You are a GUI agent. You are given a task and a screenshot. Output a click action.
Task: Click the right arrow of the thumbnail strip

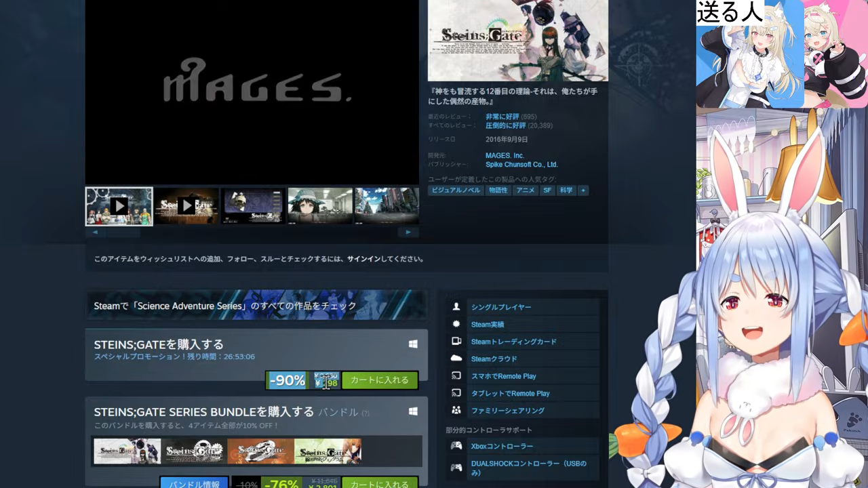tap(408, 232)
